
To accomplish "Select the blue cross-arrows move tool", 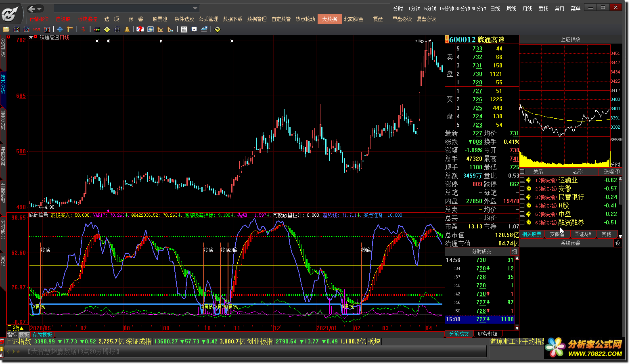I will coord(60,29).
